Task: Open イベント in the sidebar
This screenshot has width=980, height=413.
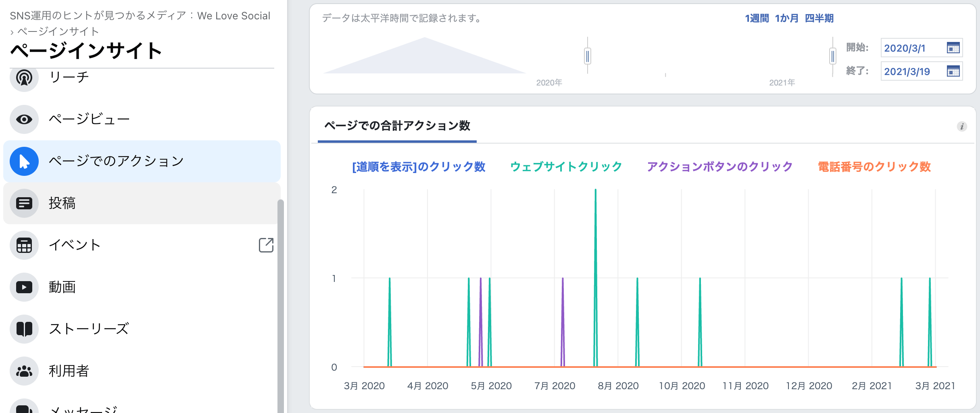Action: tap(142, 245)
